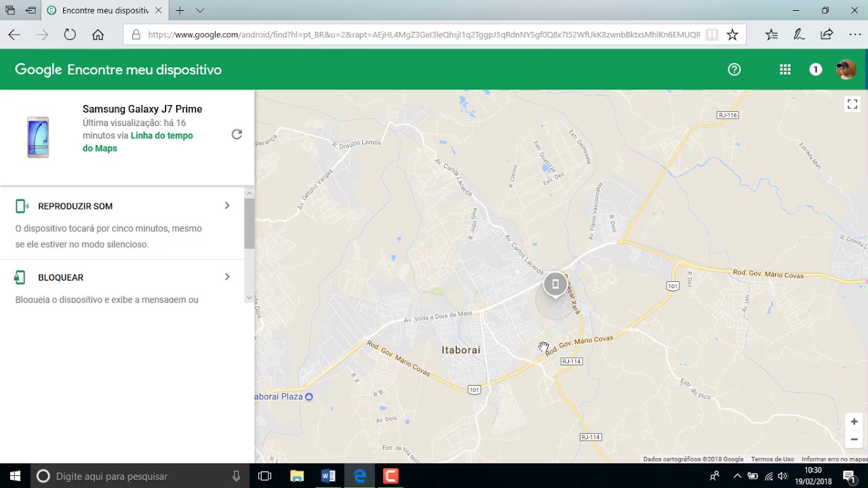Click the Google logo in header
Screen dimensions: 868x488
38,70
